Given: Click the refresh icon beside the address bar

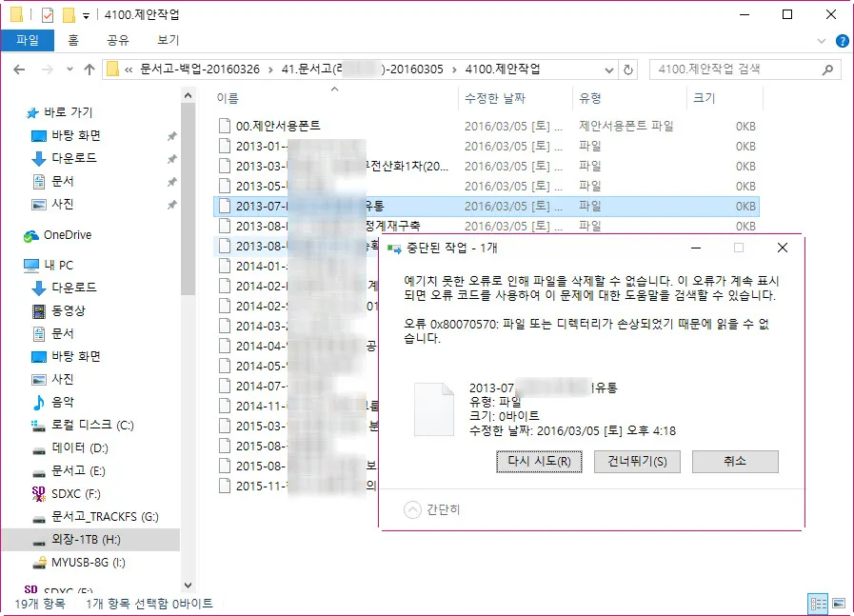Looking at the screenshot, I should 627,69.
